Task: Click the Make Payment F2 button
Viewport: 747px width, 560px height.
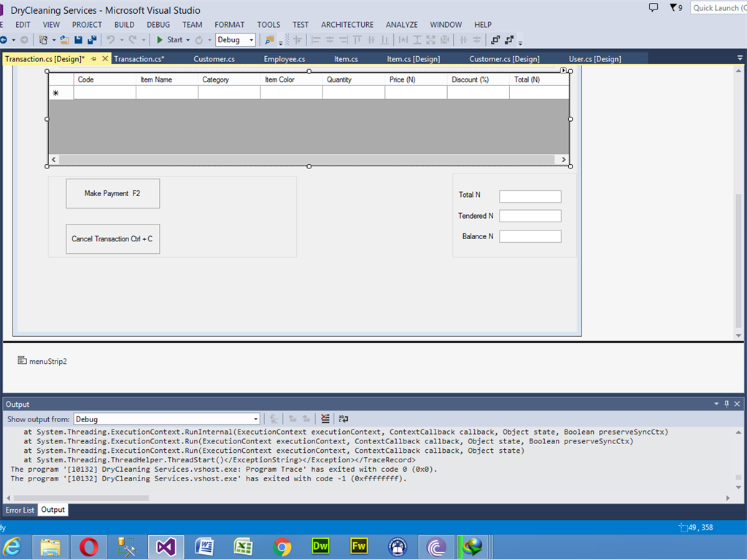Action: (113, 193)
